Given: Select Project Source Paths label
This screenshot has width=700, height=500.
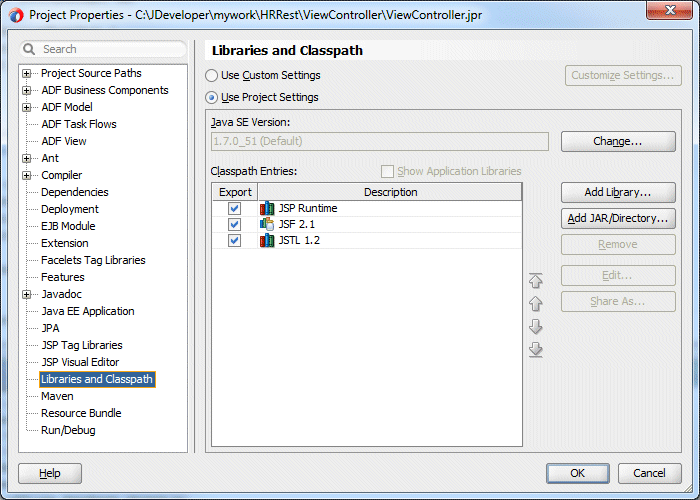Looking at the screenshot, I should (91, 73).
